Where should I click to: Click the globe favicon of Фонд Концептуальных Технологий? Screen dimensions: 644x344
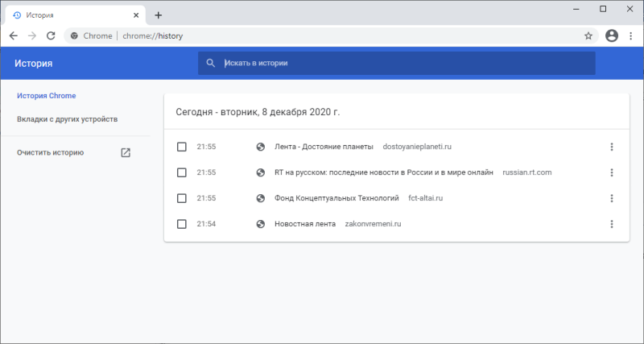coord(260,198)
